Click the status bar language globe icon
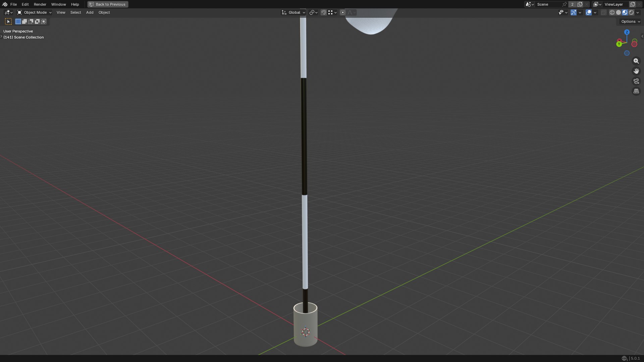The height and width of the screenshot is (362, 644). (624, 358)
